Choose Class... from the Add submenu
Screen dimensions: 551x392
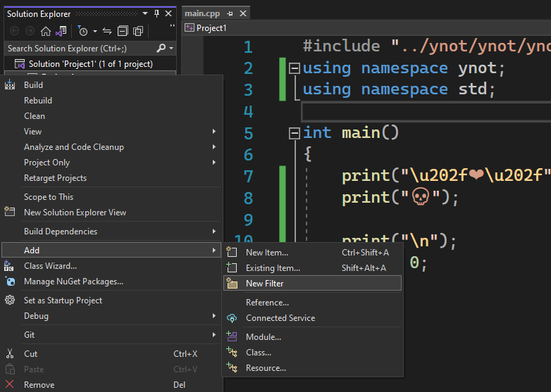[x=258, y=353]
